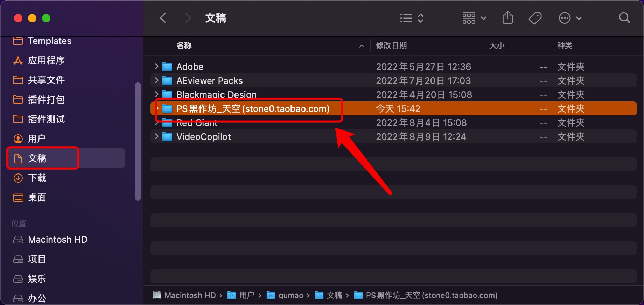Click the 位置 sidebar section header
The height and width of the screenshot is (305, 644).
pyautogui.click(x=19, y=223)
